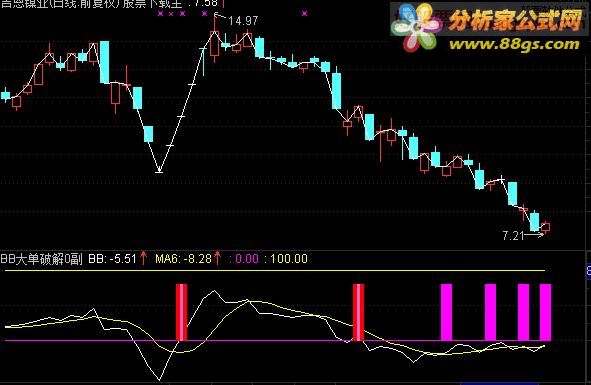Click the isolated purple X marker on the right

pos(305,14)
